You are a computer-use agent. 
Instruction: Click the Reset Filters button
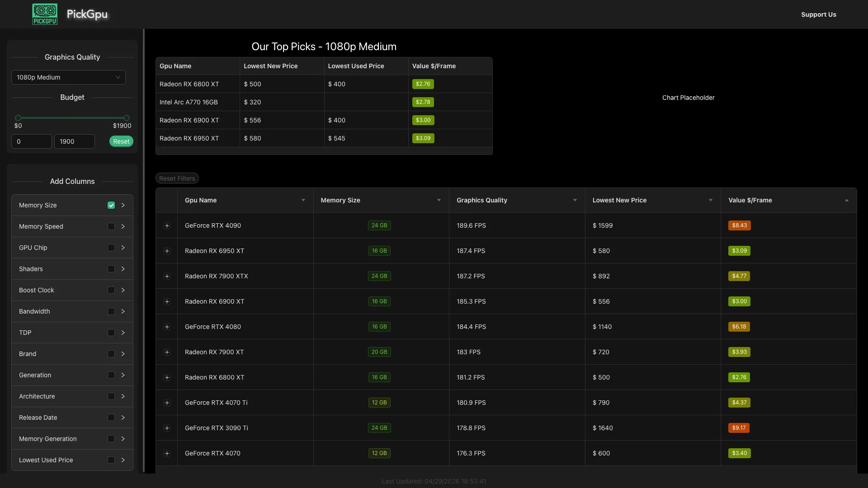[177, 178]
